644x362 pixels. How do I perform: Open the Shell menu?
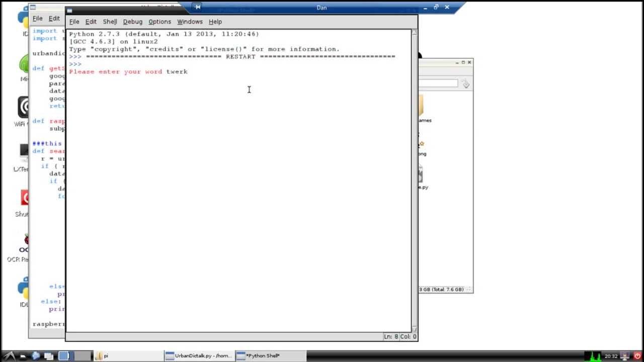click(110, 22)
